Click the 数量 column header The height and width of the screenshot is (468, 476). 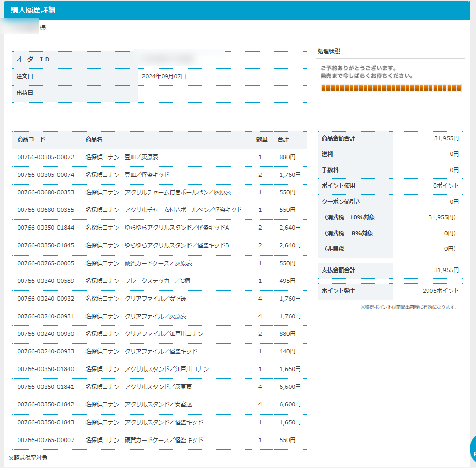(x=262, y=139)
